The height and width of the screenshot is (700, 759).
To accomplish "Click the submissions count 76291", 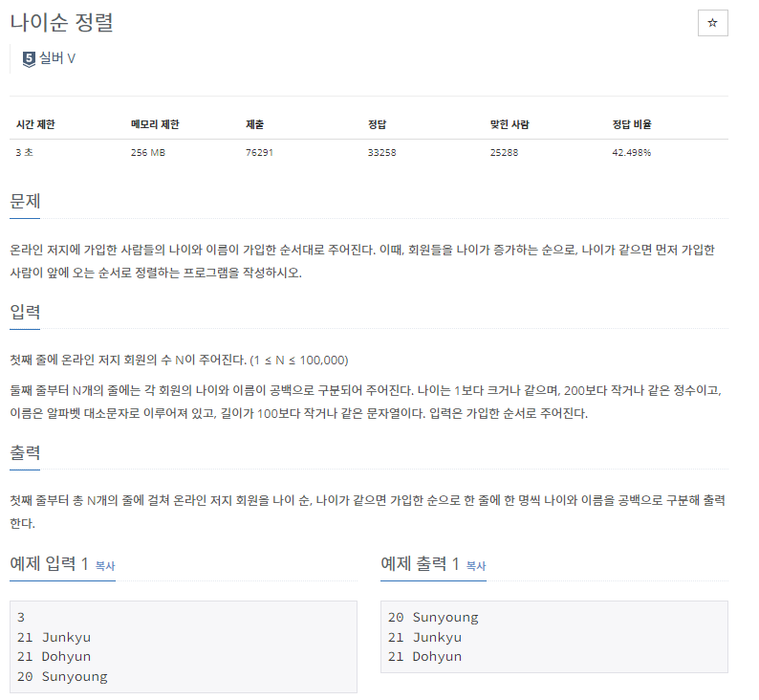I will [259, 152].
